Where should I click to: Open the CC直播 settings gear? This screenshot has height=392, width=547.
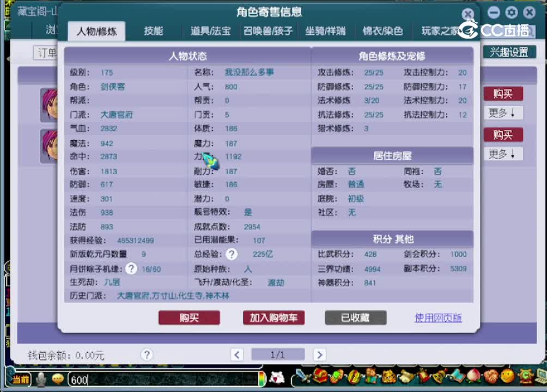click(x=510, y=12)
